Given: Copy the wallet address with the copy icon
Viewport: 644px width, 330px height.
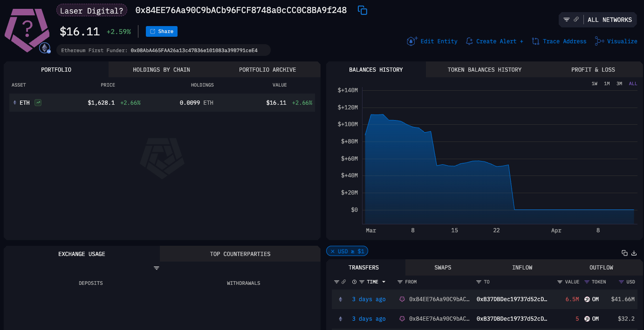Looking at the screenshot, I should [x=362, y=10].
